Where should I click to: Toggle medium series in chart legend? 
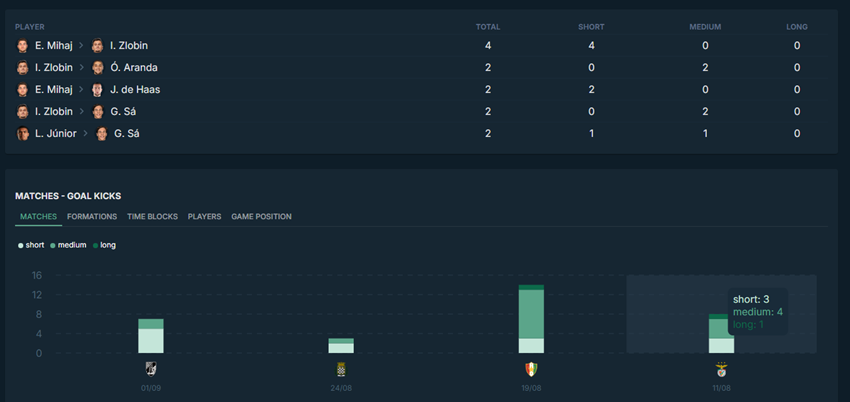(68, 245)
